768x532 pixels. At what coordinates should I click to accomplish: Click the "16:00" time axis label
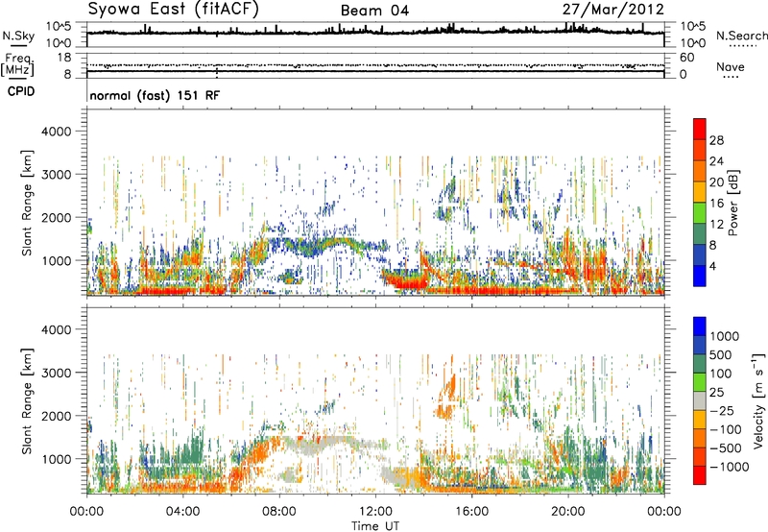coord(471,512)
